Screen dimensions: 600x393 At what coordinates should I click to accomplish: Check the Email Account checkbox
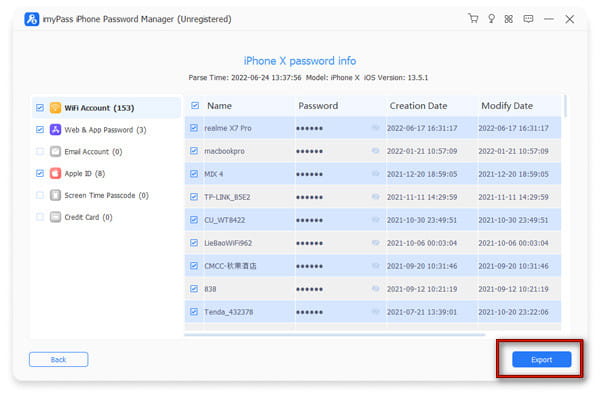(40, 151)
